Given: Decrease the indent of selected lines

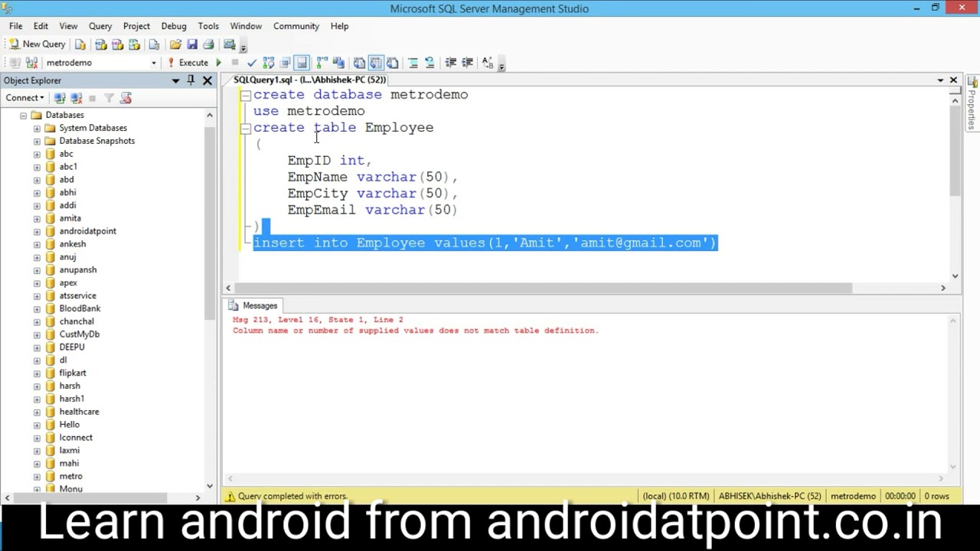Looking at the screenshot, I should [450, 63].
